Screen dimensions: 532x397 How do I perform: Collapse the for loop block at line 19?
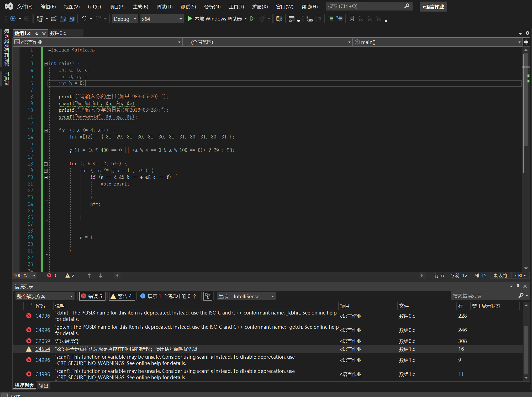point(46,171)
